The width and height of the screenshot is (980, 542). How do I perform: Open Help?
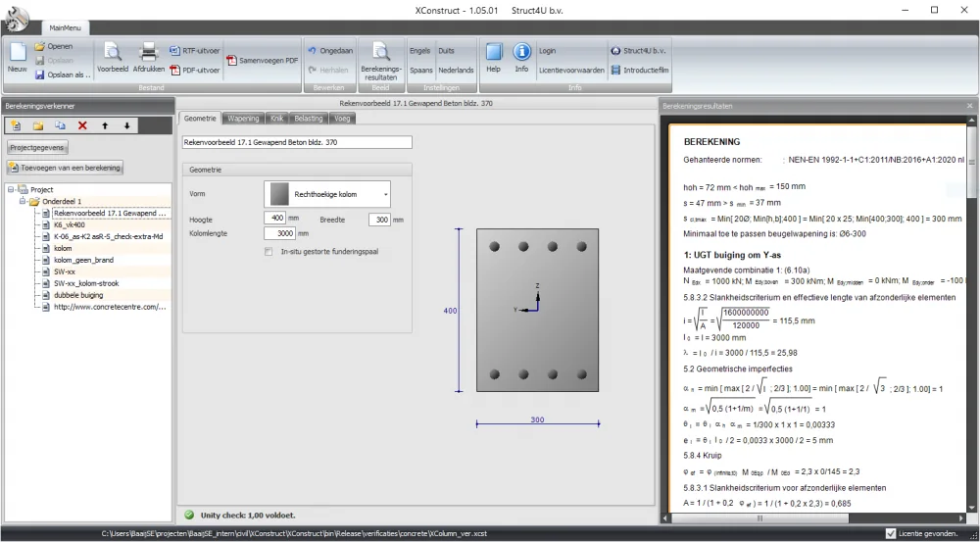pos(494,58)
